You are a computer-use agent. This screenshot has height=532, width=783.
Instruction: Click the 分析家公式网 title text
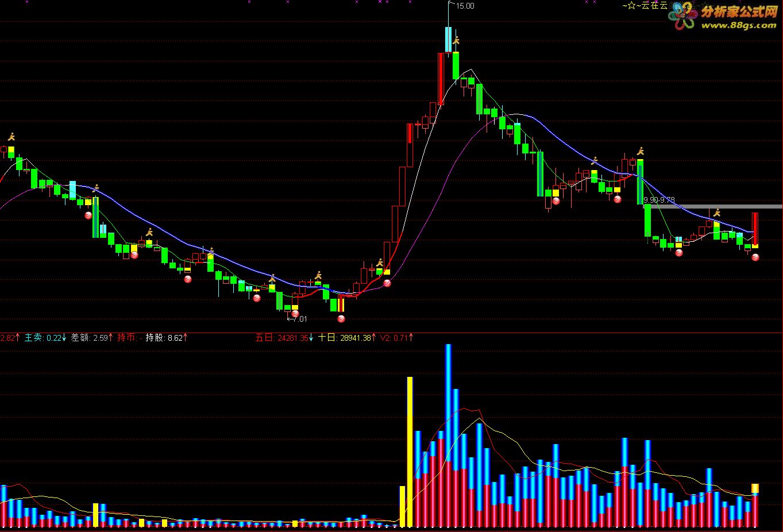(x=739, y=11)
